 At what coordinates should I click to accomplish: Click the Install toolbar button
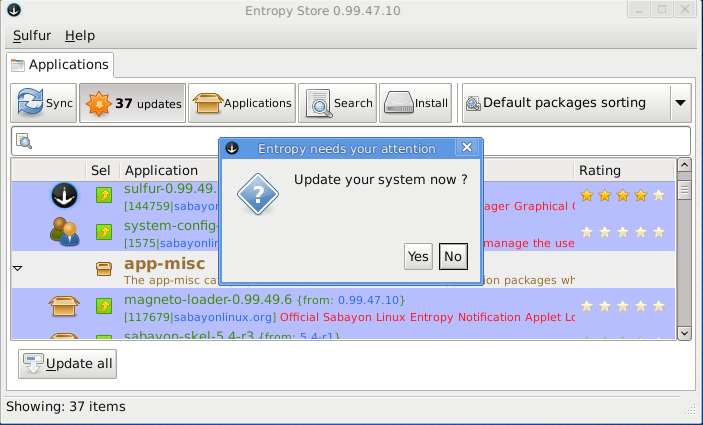coord(415,103)
